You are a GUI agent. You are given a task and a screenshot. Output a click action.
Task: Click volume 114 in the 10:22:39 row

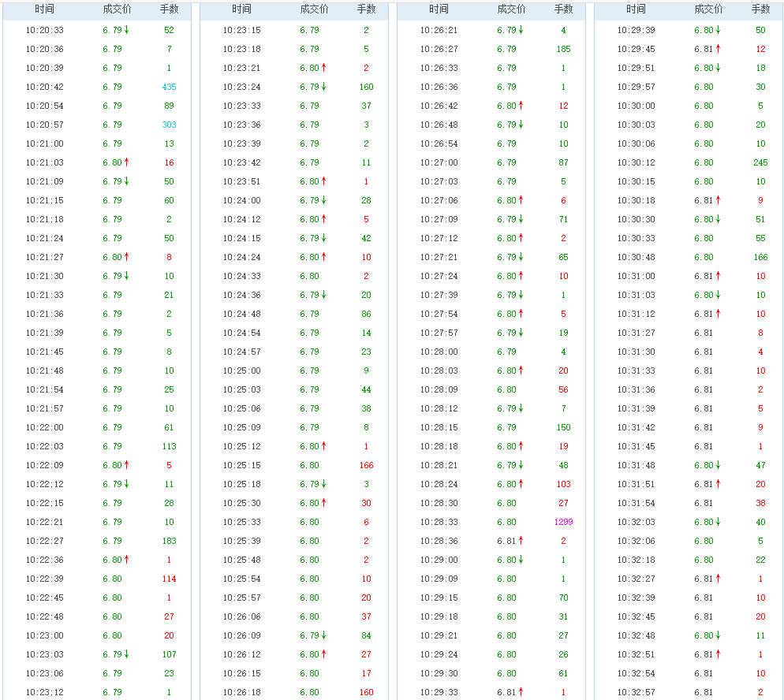point(169,579)
